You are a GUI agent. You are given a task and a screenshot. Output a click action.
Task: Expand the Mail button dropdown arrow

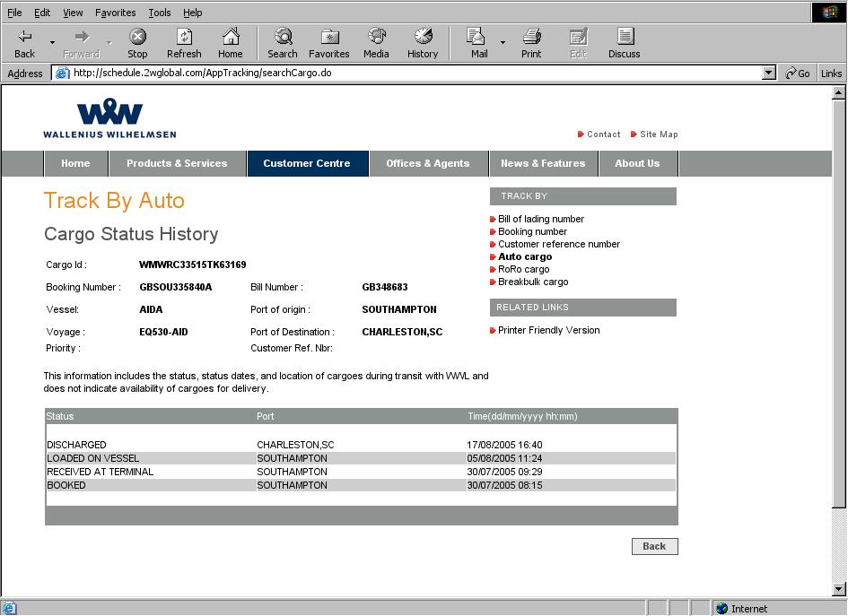point(503,42)
